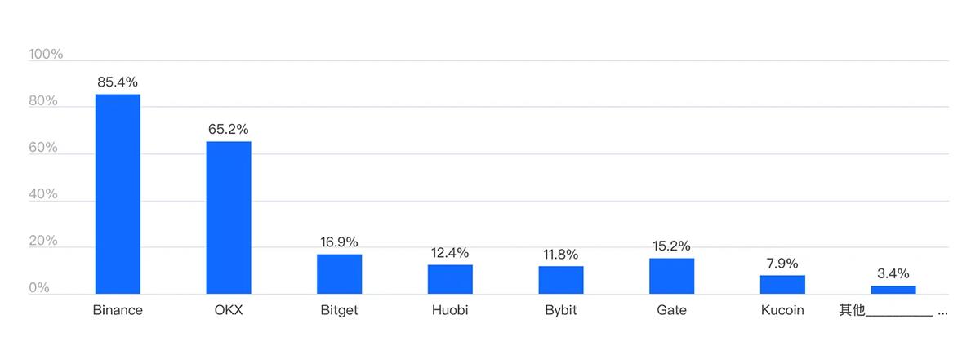The width and height of the screenshot is (980, 346).
Task: Select the 40% y-axis tick label
Action: pyautogui.click(x=43, y=194)
